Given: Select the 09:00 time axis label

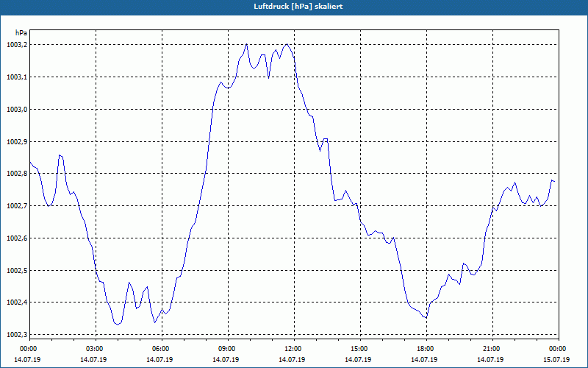Looking at the screenshot, I should pos(228,349).
